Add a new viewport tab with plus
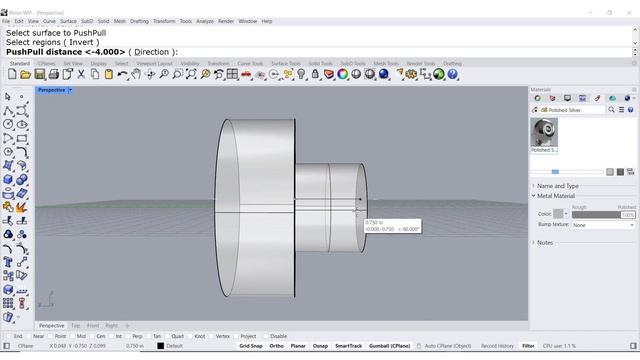 click(127, 326)
